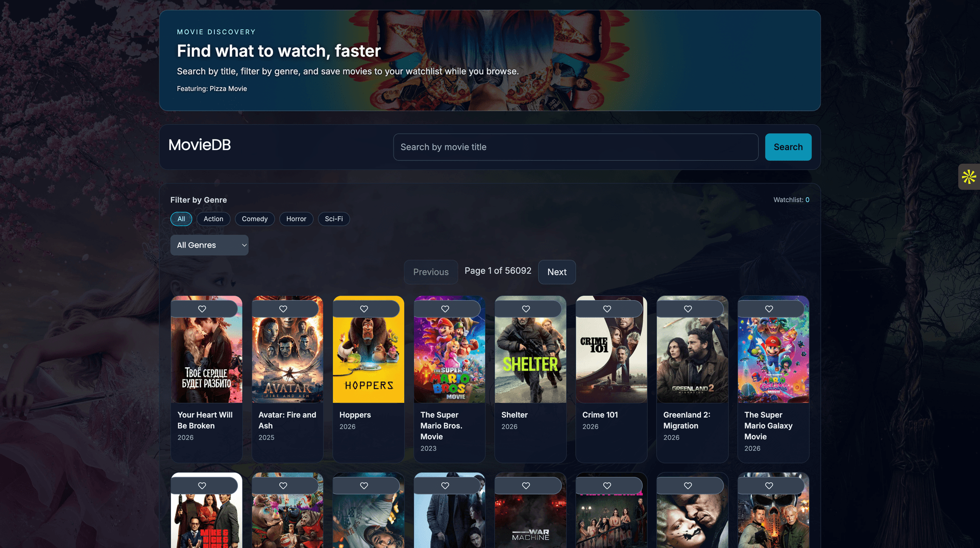980x548 pixels.
Task: Click the movie title search field
Action: click(576, 147)
